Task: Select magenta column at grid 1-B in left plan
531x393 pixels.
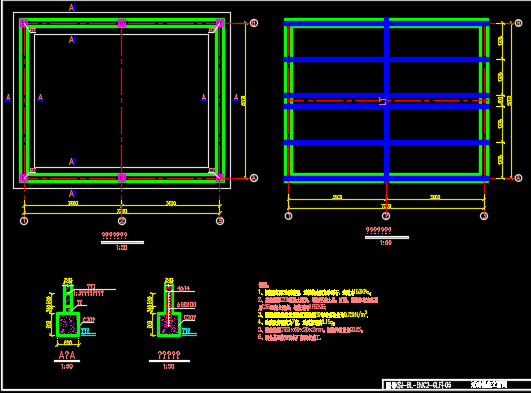Action: pos(24,23)
